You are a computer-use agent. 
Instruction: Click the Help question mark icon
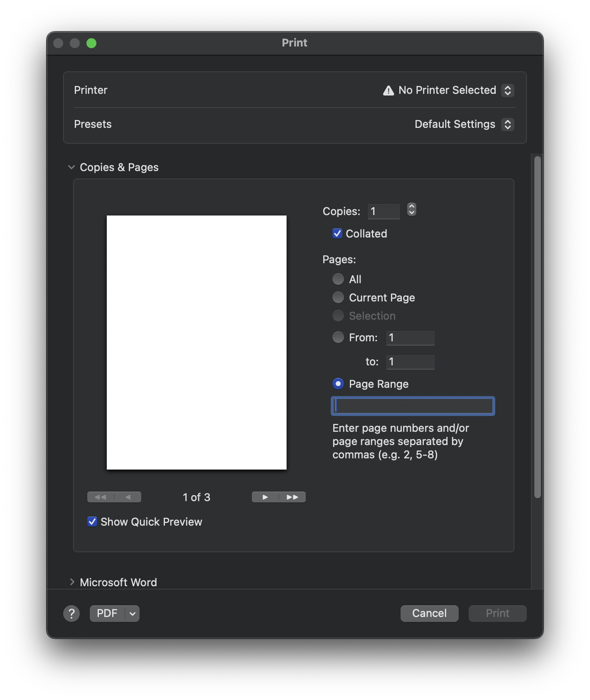[71, 613]
